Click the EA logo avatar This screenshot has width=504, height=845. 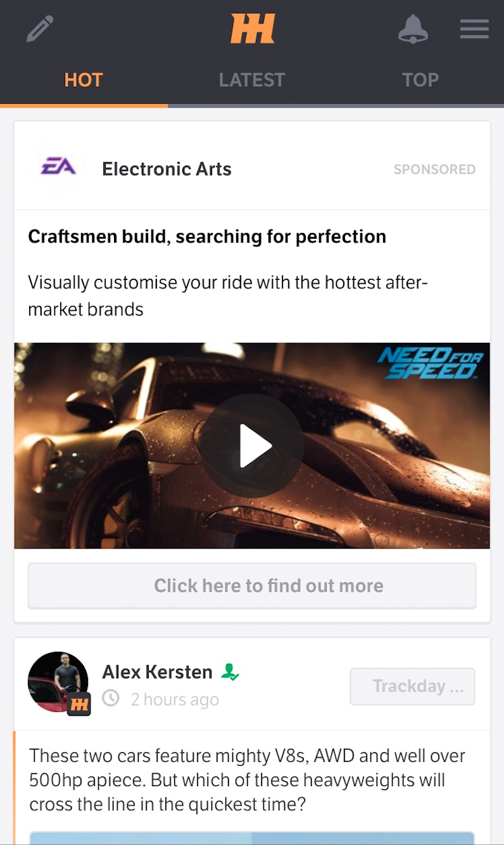58,168
